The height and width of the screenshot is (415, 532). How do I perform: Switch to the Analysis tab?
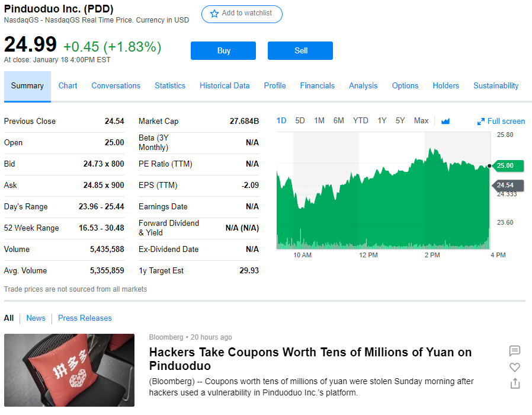[363, 85]
